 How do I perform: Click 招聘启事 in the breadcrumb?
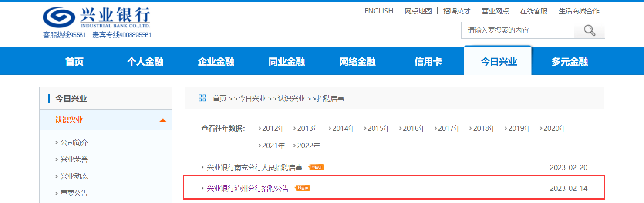click(330, 99)
